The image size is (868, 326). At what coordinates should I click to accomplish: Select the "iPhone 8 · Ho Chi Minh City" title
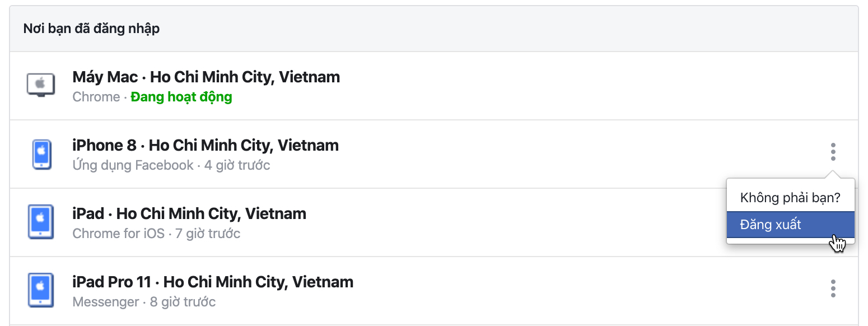[x=206, y=145]
